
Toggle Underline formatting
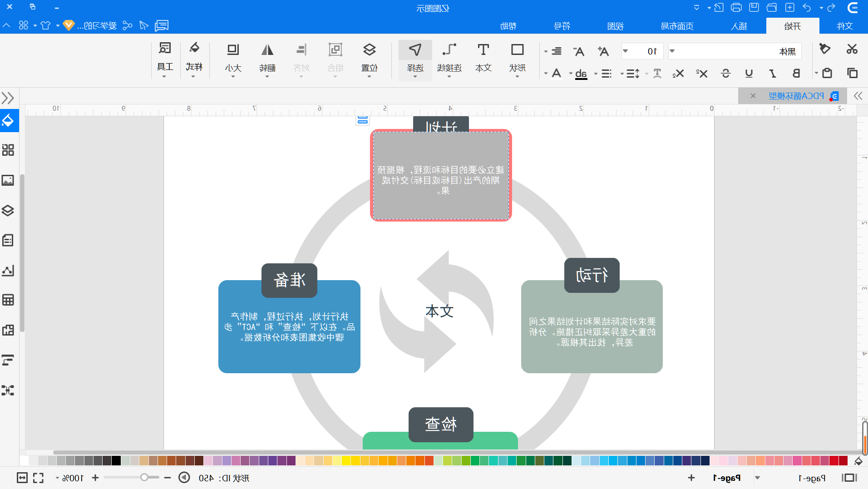[749, 74]
